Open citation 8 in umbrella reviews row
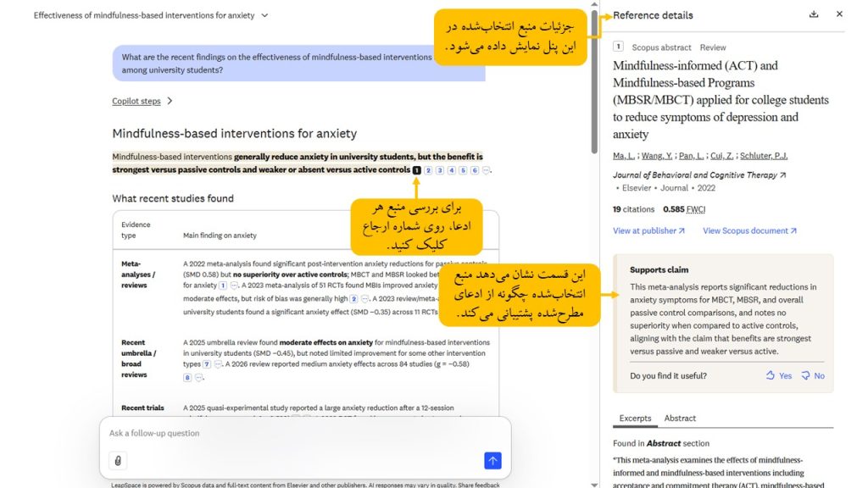Image resolution: width=868 pixels, height=488 pixels. pyautogui.click(x=187, y=377)
